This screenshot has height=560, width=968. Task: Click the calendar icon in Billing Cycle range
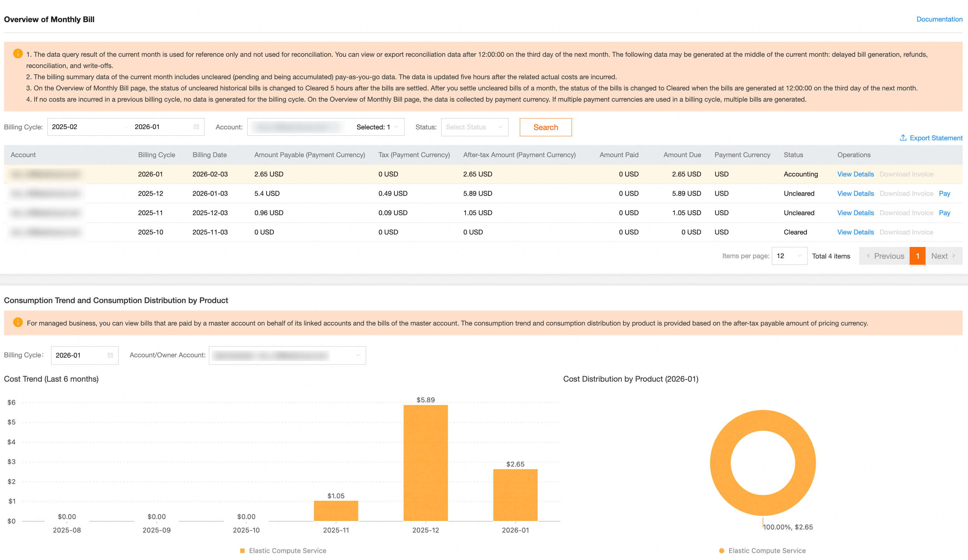pos(196,127)
